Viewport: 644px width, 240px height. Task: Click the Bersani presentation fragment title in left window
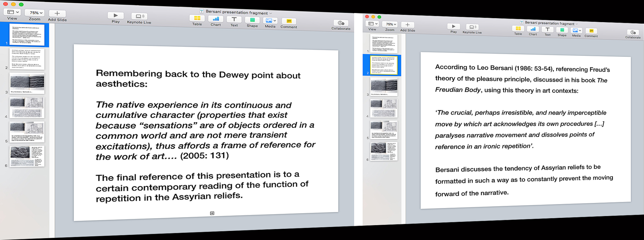[x=236, y=12]
